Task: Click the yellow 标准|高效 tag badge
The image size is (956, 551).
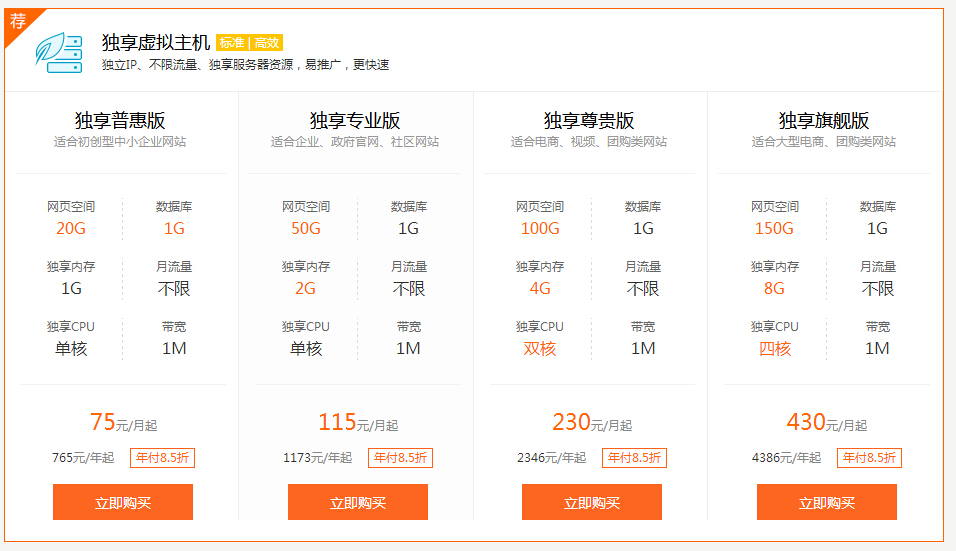Action: click(250, 43)
